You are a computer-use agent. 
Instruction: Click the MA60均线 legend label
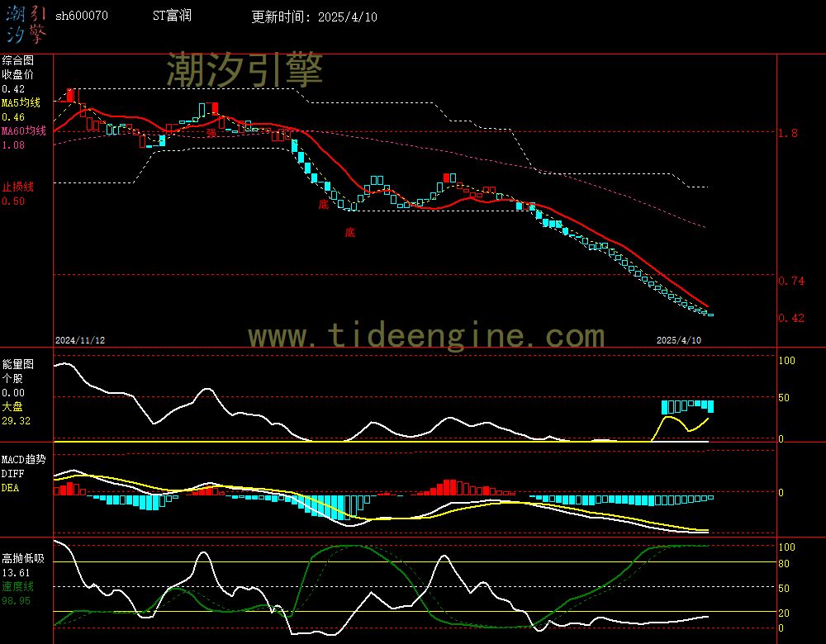point(23,131)
